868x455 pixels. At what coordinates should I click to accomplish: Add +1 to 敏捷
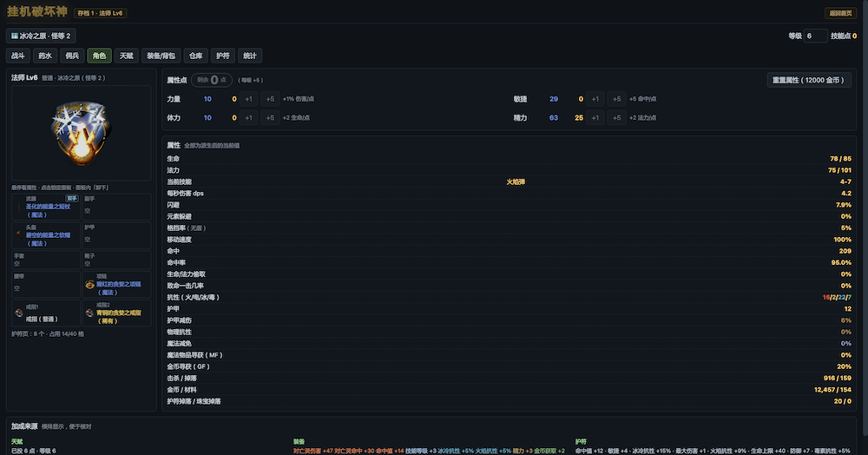[595, 99]
